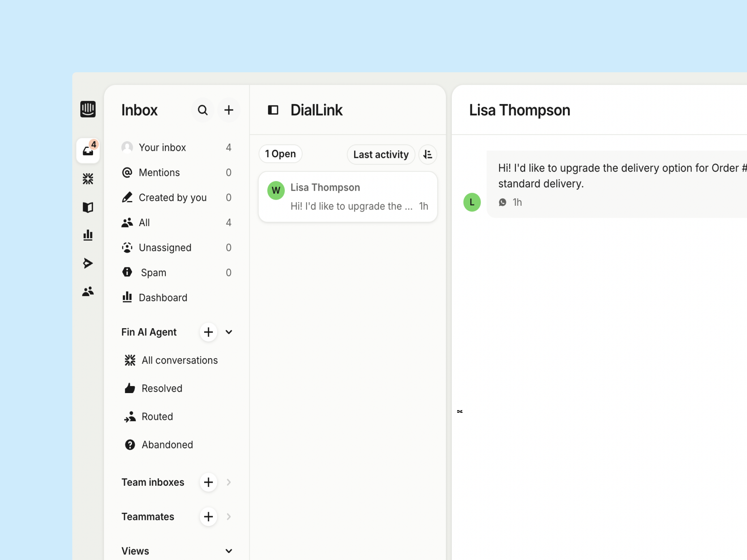Collapse the Views section chevron
The width and height of the screenshot is (747, 560).
pos(229,551)
